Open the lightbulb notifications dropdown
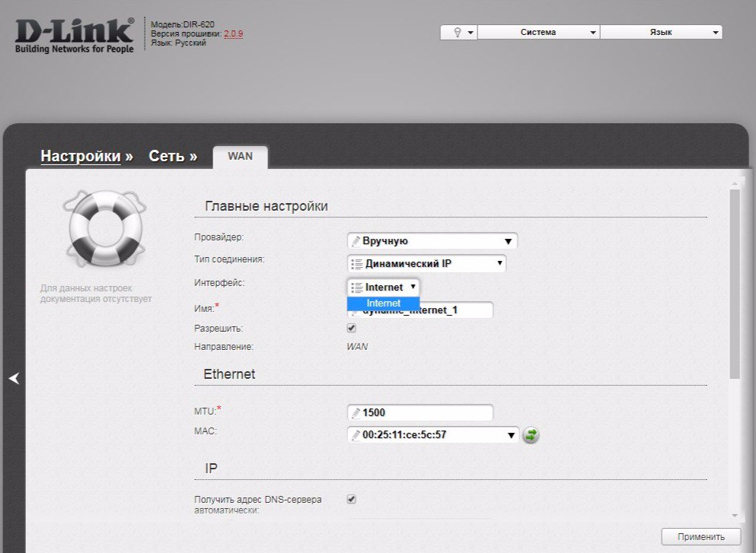This screenshot has width=756, height=553. (x=458, y=33)
